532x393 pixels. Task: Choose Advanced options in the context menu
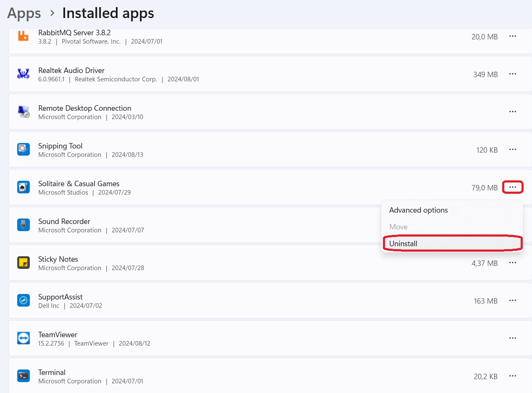pos(452,210)
